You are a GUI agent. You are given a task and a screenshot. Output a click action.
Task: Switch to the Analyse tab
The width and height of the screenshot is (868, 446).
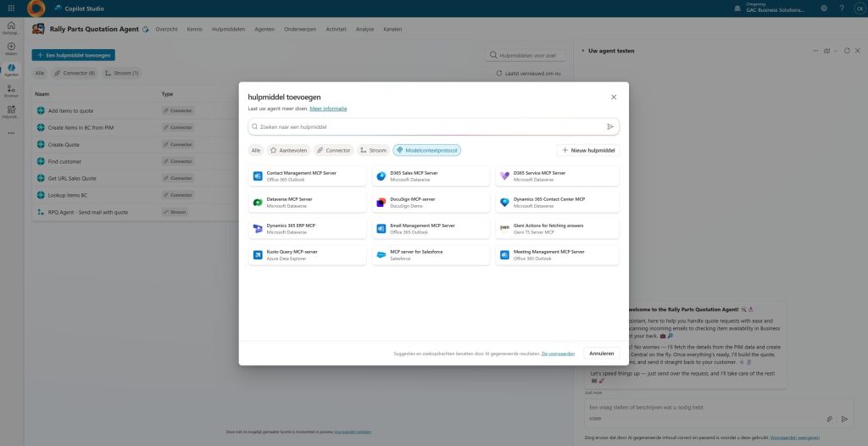[364, 30]
